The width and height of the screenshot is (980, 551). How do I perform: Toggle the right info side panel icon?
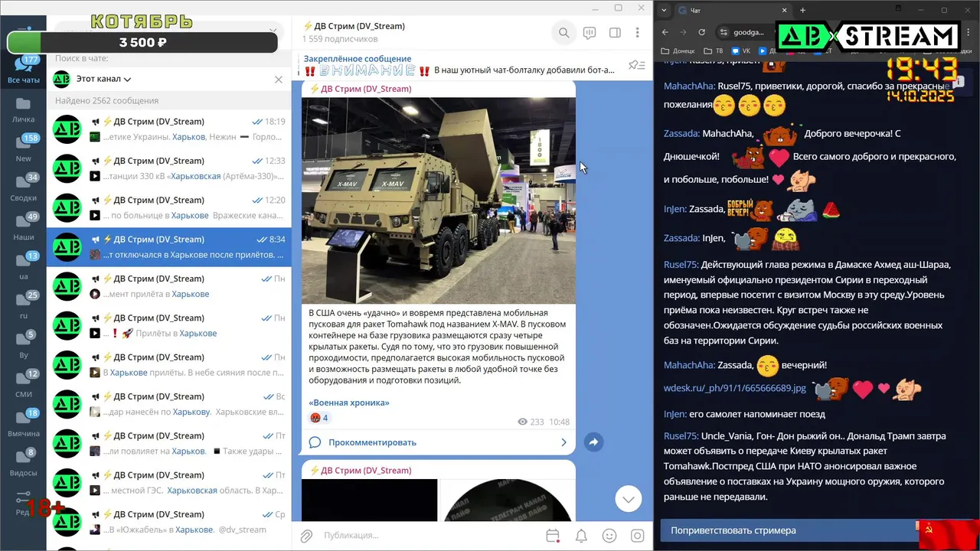click(614, 33)
